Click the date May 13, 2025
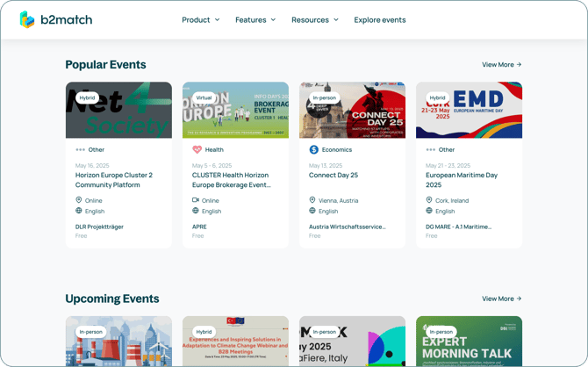Image resolution: width=588 pixels, height=367 pixels. click(326, 165)
